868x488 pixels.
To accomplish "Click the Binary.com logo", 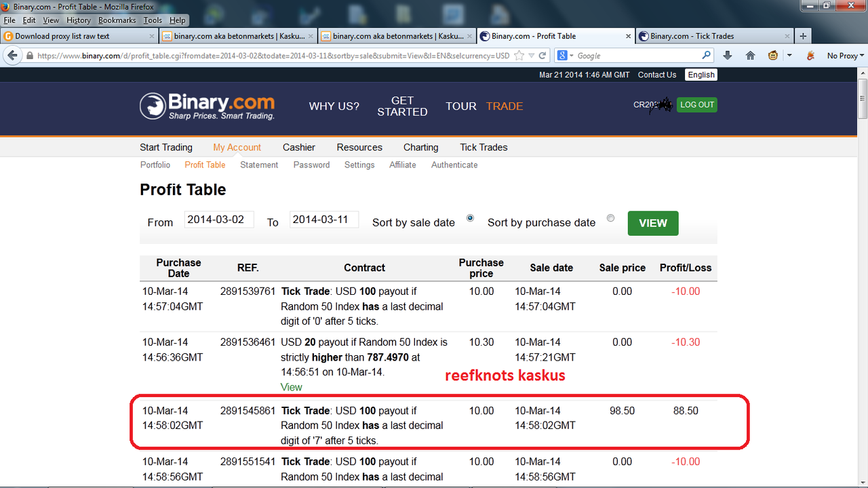I will pyautogui.click(x=208, y=106).
